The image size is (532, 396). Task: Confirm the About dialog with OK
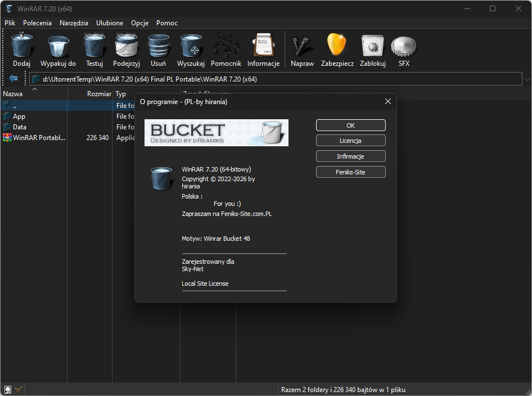coord(351,125)
